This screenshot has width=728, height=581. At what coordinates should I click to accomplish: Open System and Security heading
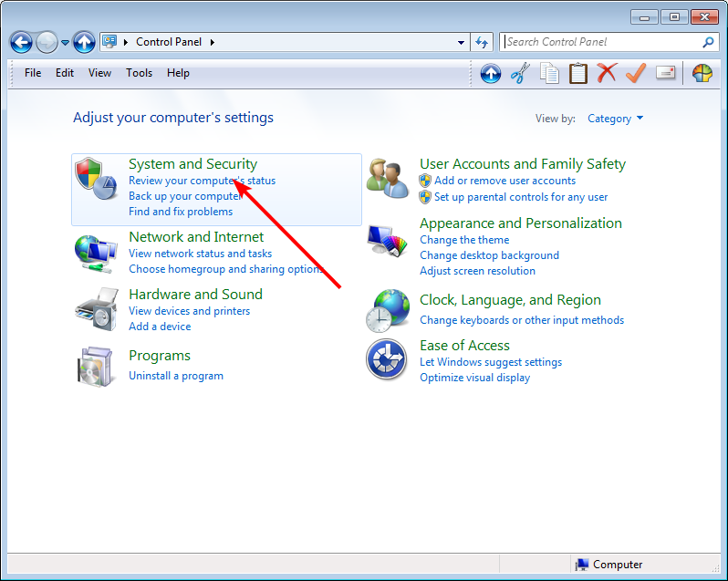click(192, 164)
